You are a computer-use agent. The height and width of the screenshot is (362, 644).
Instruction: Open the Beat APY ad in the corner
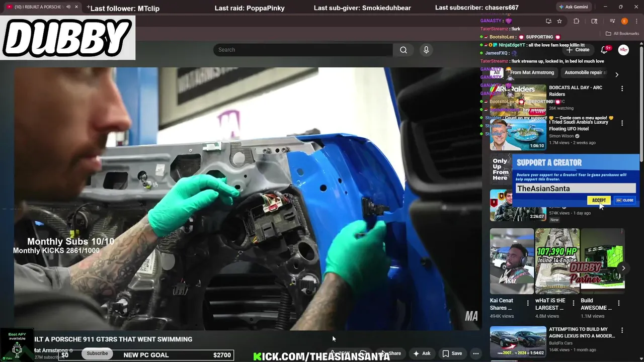coord(17,345)
